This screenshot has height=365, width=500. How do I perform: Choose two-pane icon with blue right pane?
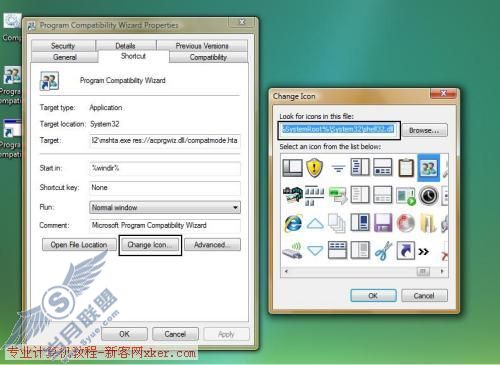click(360, 223)
